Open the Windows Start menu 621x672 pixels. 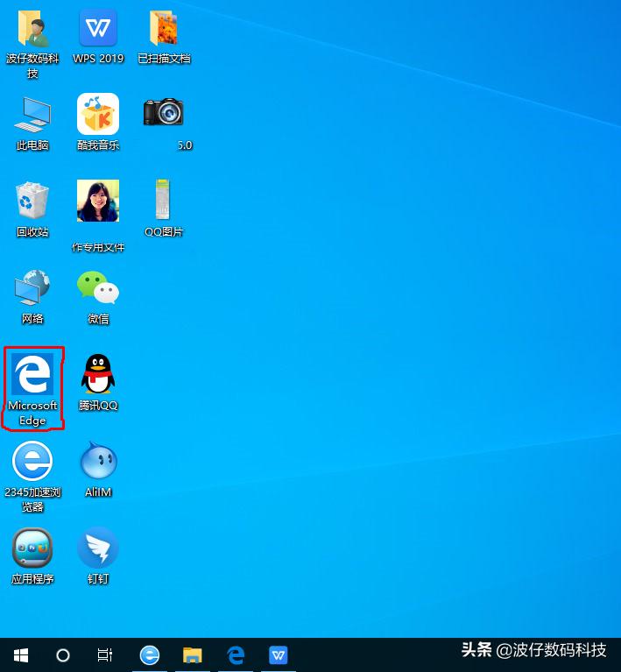tap(20, 654)
